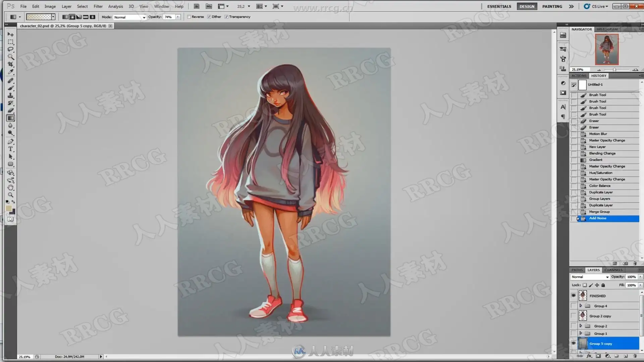Select the Crop tool
Screen dimensions: 644x362
coord(11,64)
